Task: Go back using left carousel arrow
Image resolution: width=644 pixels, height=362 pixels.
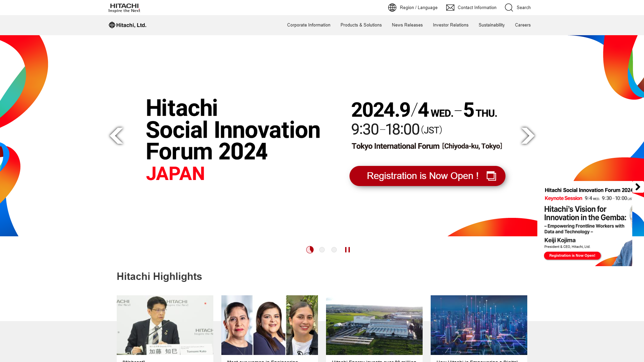Action: pos(117,135)
